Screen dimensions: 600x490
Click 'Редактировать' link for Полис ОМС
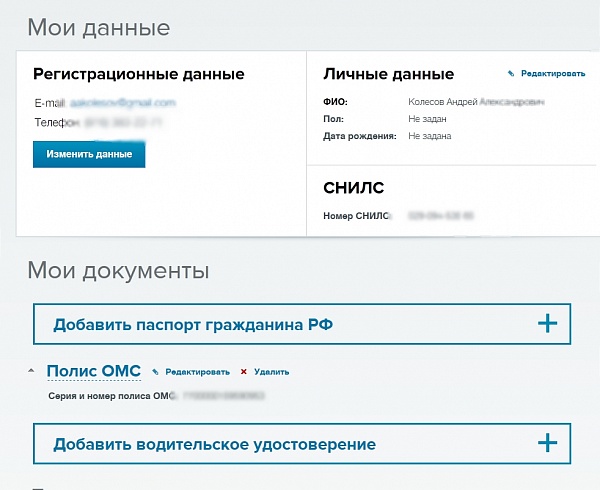(197, 372)
